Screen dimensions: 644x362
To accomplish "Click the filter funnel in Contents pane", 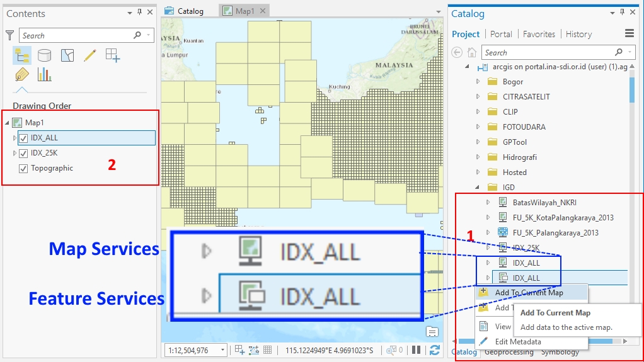I will click(x=10, y=35).
